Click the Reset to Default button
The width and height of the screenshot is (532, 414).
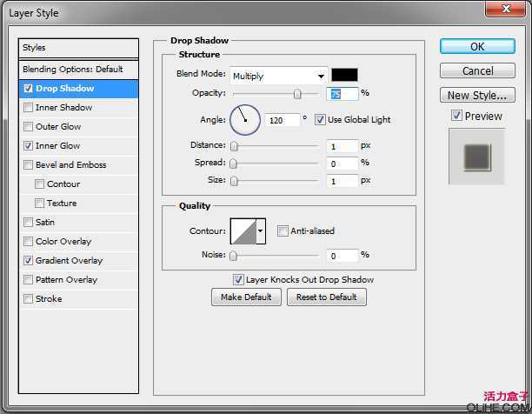tap(326, 297)
